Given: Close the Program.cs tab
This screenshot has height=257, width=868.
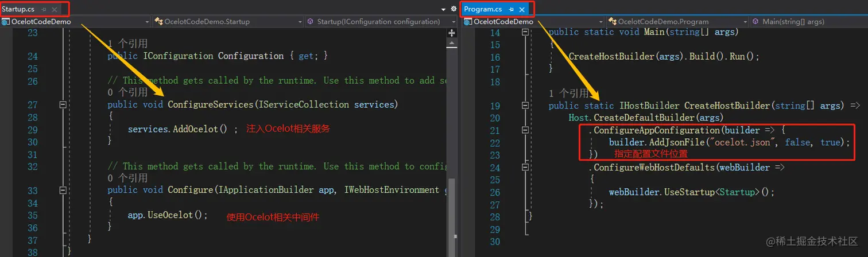Looking at the screenshot, I should [x=522, y=10].
